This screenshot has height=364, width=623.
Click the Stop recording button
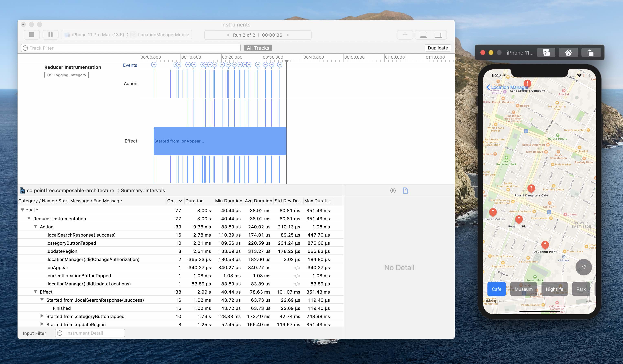(32, 35)
